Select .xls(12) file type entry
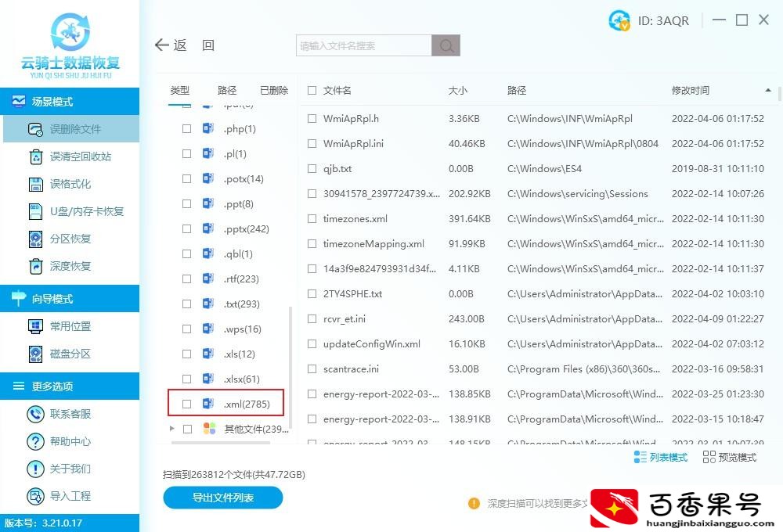The image size is (783, 532). (239, 354)
